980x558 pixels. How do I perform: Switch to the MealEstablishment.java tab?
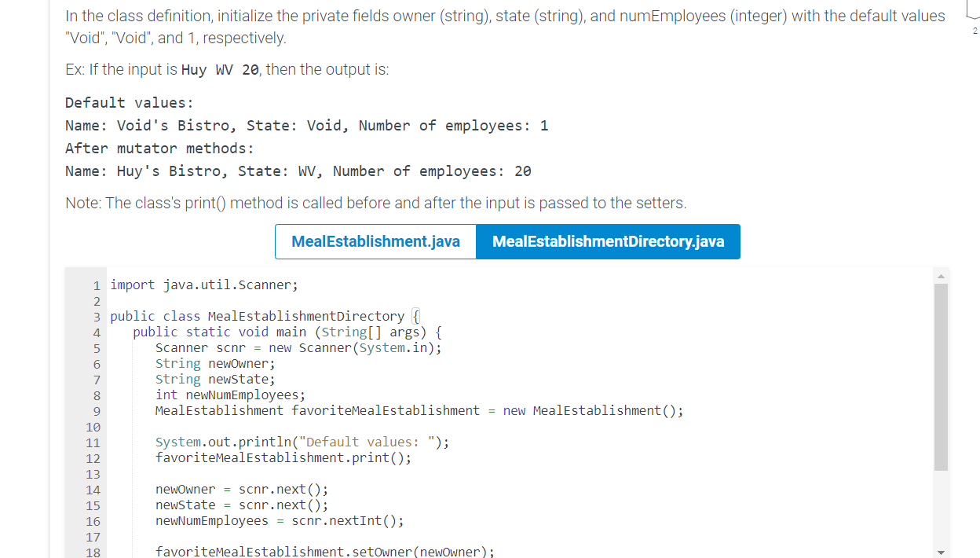pyautogui.click(x=375, y=241)
